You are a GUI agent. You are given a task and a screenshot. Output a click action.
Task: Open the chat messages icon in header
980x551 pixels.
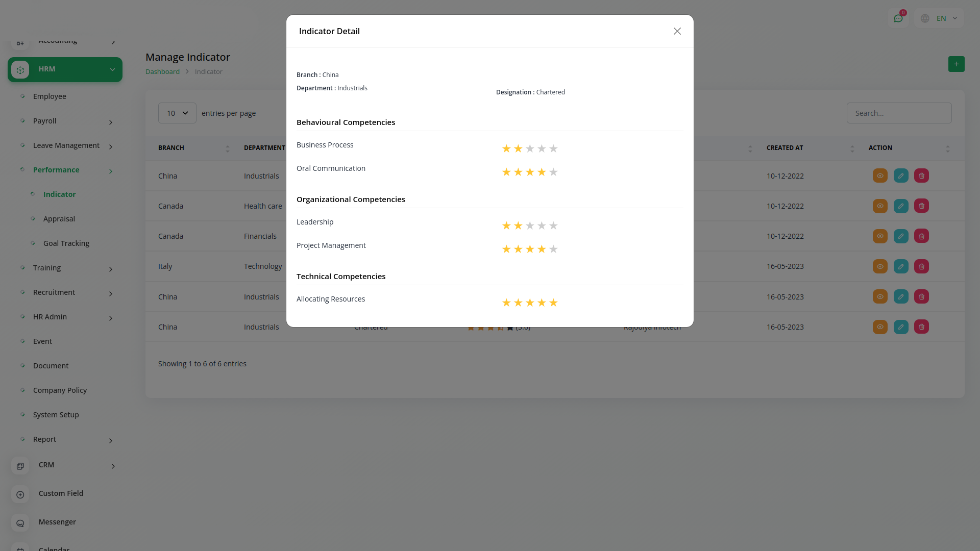click(x=898, y=18)
